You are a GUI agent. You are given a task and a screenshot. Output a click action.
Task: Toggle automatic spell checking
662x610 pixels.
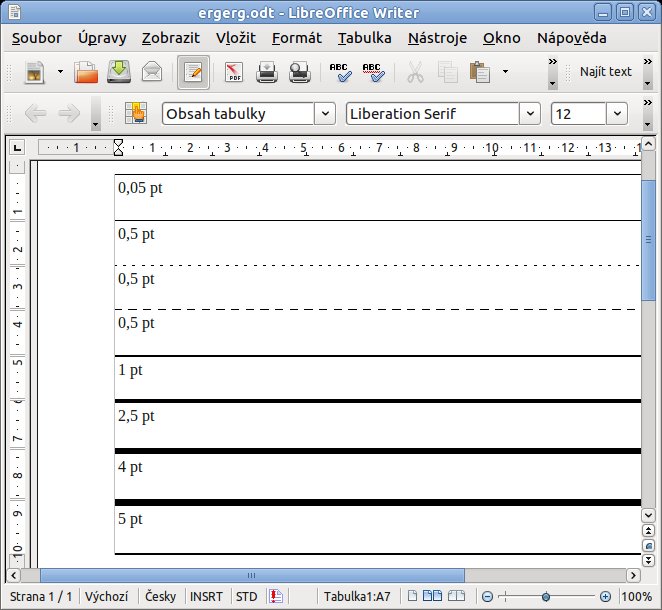(374, 72)
